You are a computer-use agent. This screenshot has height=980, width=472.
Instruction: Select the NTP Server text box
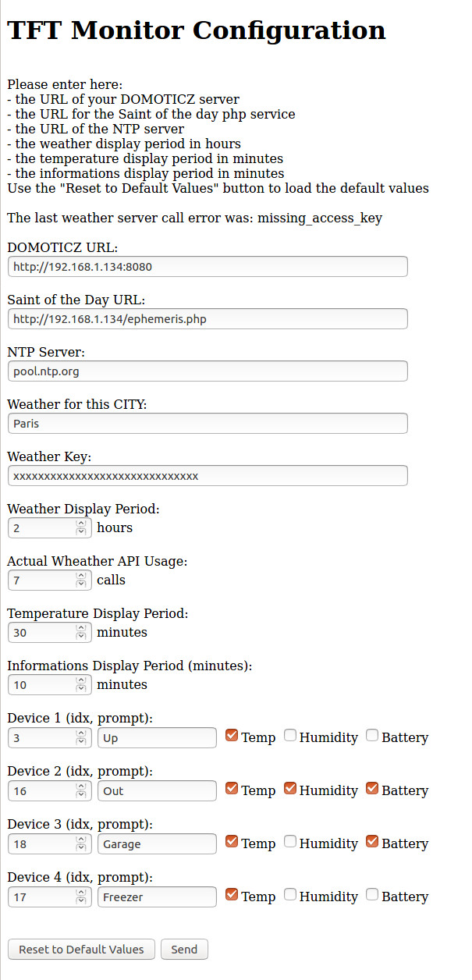point(208,371)
